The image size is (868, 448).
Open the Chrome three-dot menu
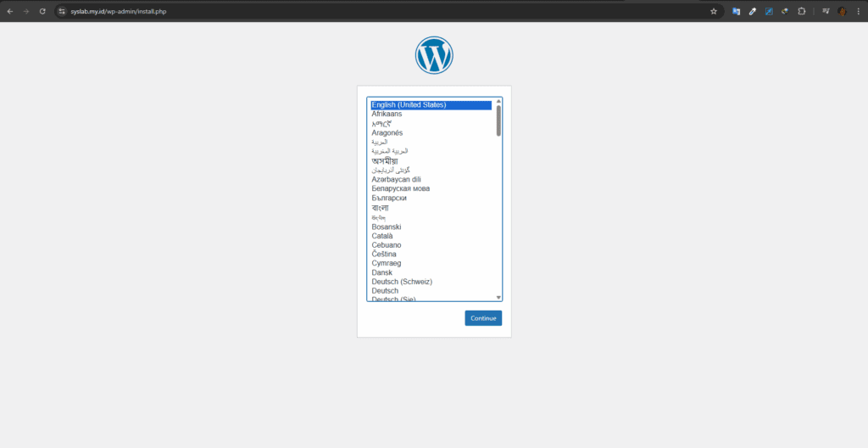(858, 11)
